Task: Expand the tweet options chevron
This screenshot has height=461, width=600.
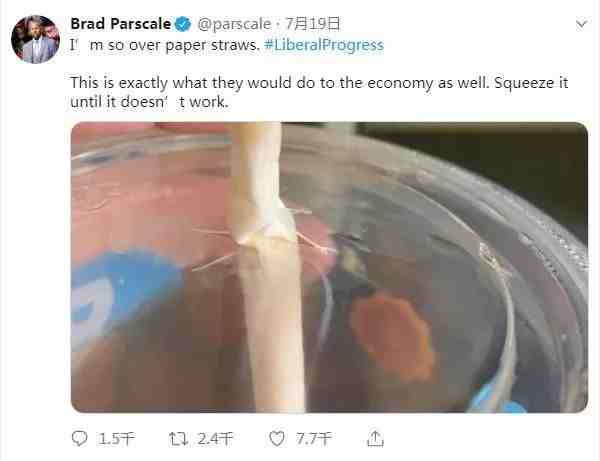Action: coord(581,24)
